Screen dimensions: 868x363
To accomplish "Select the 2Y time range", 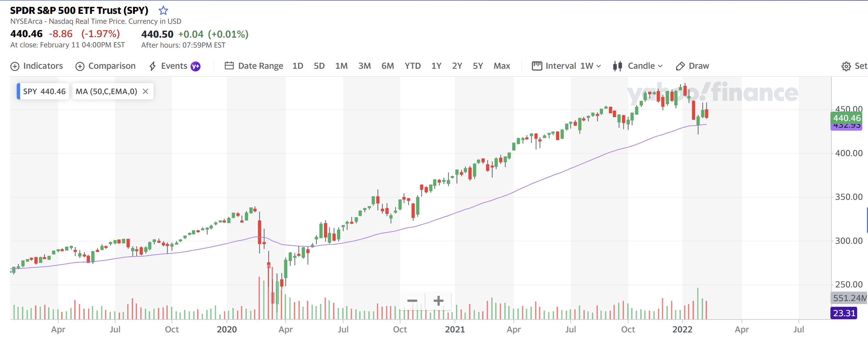I will pos(457,66).
